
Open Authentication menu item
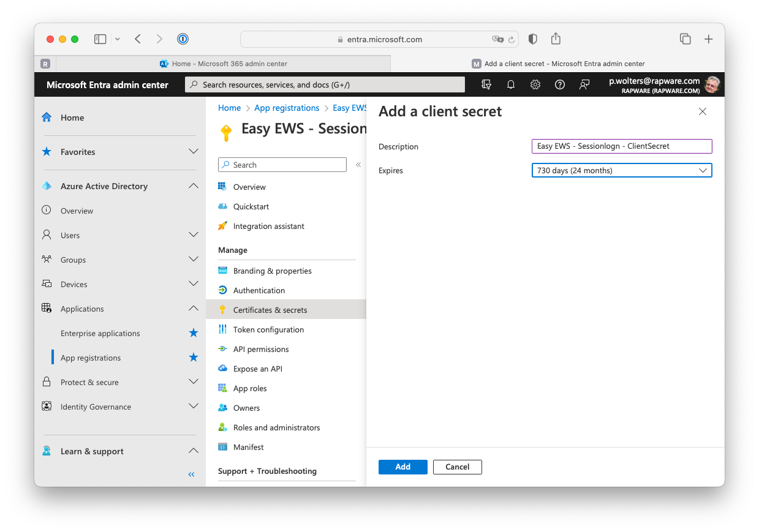tap(259, 290)
